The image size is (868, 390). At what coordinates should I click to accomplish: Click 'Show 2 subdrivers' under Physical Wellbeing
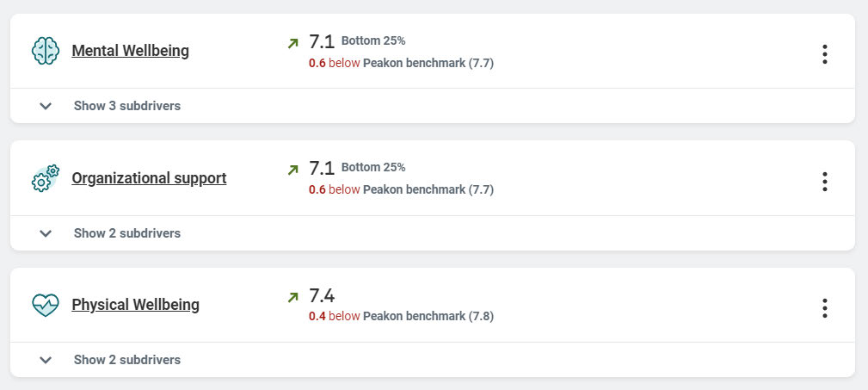[x=126, y=360]
